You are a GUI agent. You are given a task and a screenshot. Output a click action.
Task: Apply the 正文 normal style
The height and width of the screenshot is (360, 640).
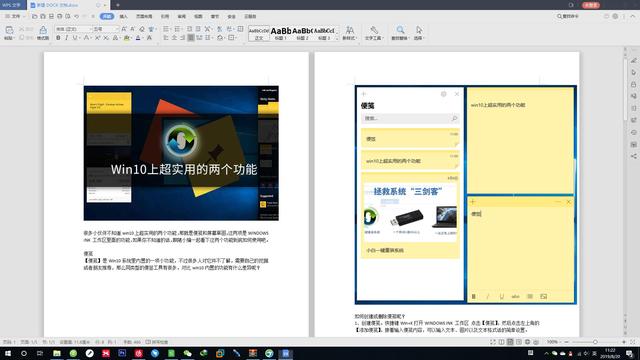tap(259, 33)
